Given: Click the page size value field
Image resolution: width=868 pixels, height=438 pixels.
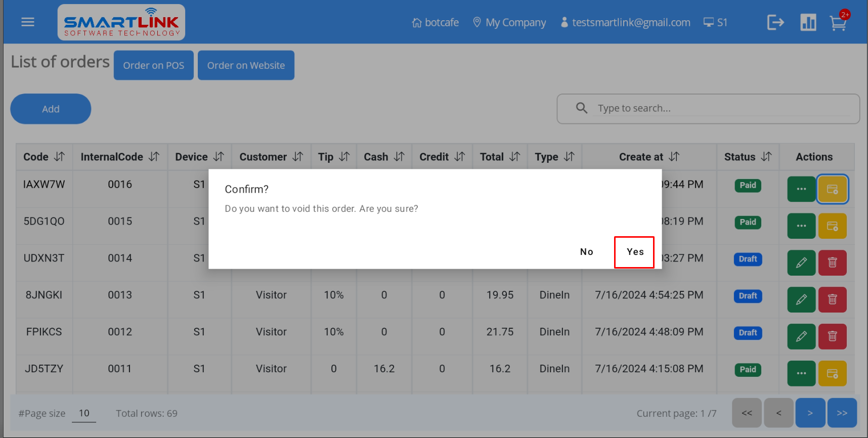Looking at the screenshot, I should (84, 413).
